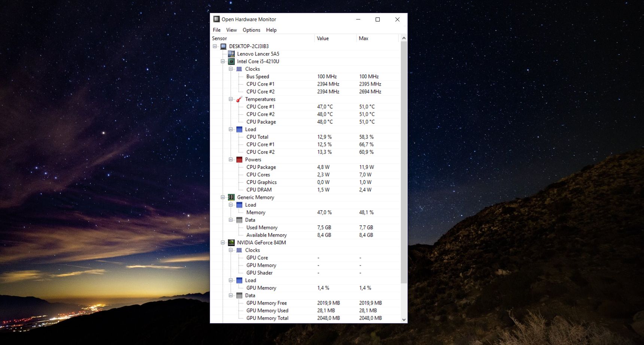The height and width of the screenshot is (345, 644).
Task: Select the CPU DRAM power row
Action: pos(305,190)
